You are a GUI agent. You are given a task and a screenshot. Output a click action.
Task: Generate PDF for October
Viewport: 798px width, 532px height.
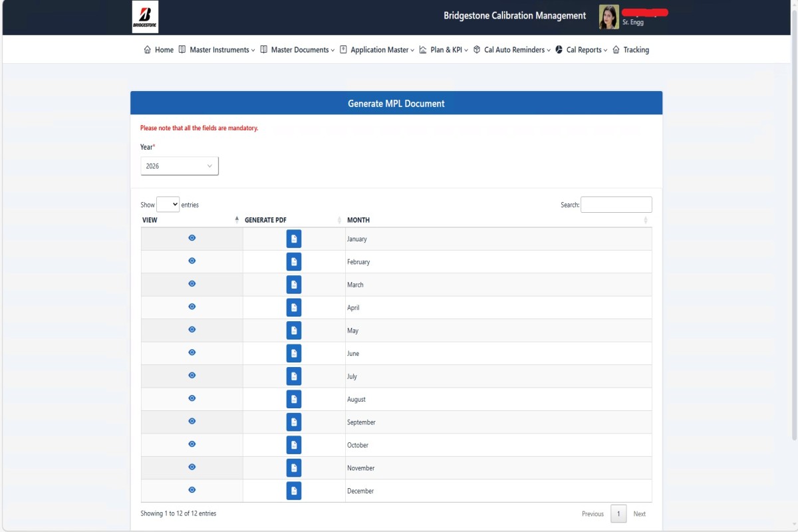pos(294,445)
